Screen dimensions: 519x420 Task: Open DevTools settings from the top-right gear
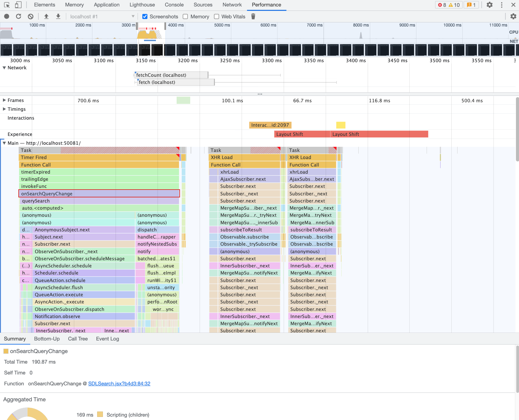click(x=489, y=5)
